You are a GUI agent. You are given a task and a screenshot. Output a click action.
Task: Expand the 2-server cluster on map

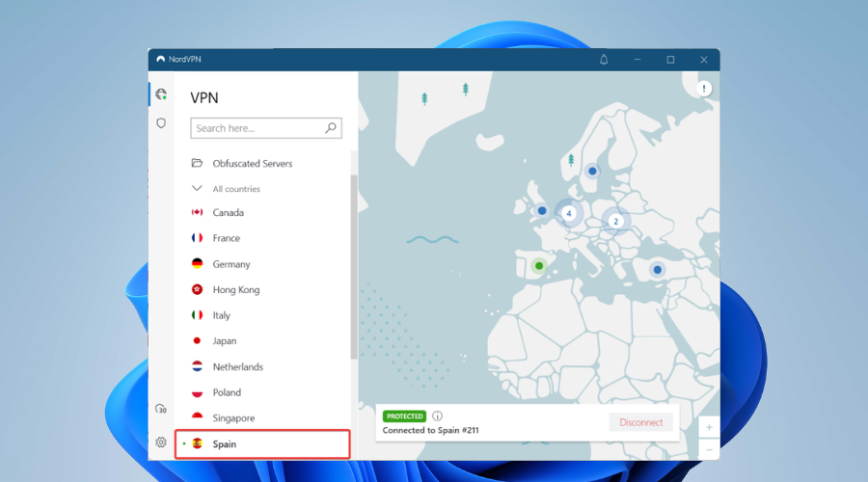615,221
